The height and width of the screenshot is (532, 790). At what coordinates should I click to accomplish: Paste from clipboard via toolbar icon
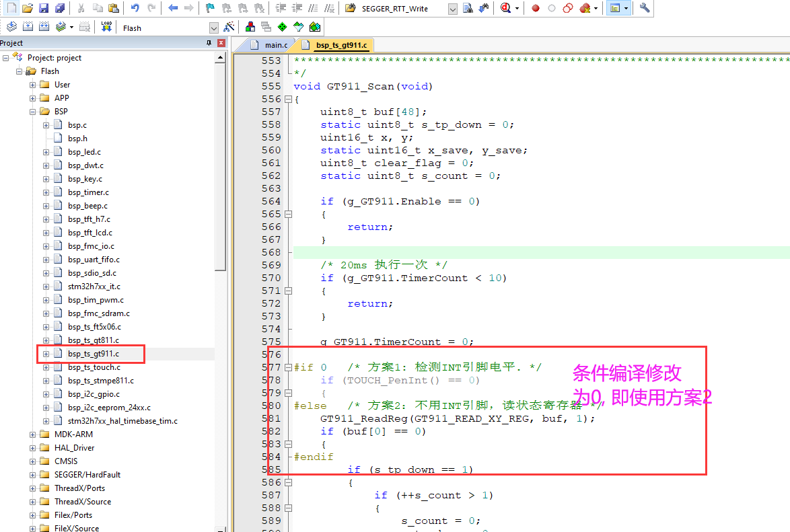pyautogui.click(x=114, y=8)
